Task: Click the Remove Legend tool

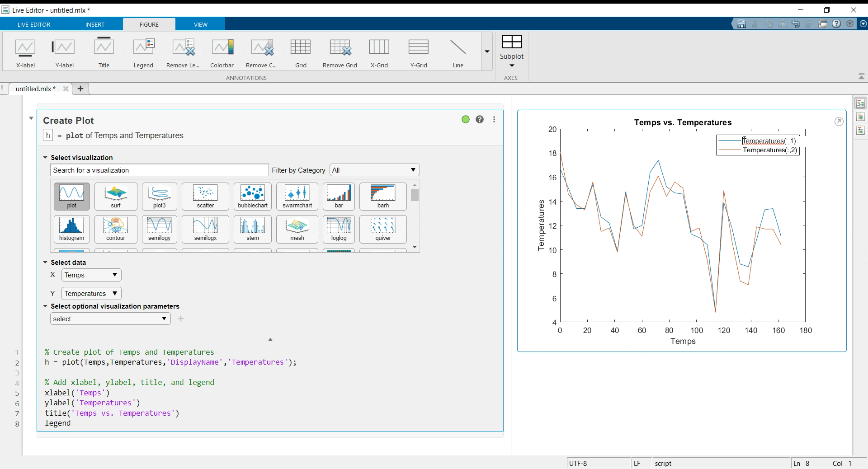Action: (x=183, y=53)
